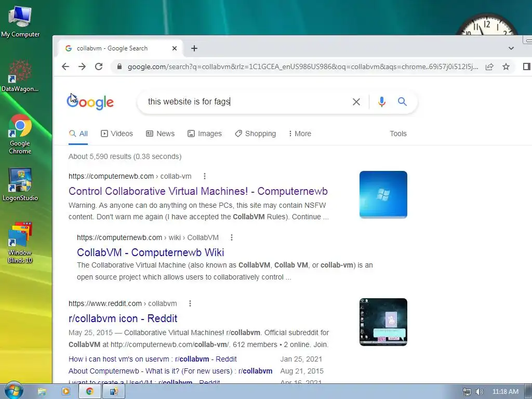Switch to the News tab

pos(160,134)
